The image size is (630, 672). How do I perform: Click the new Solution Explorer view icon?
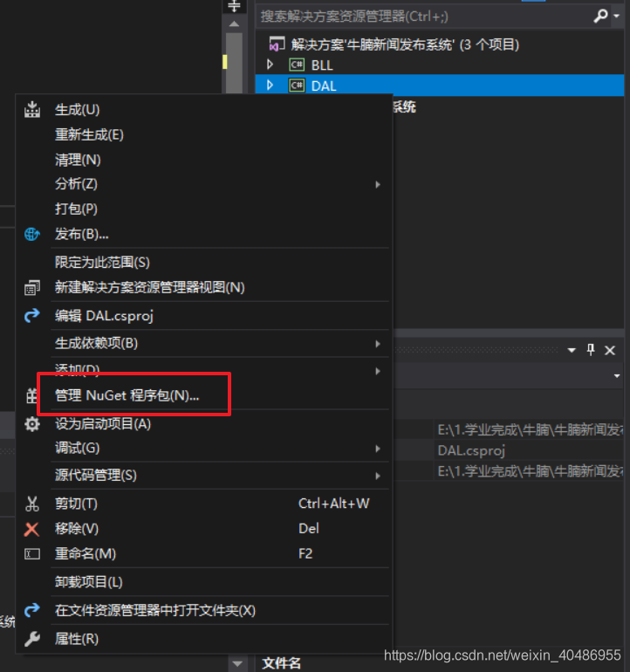(32, 288)
